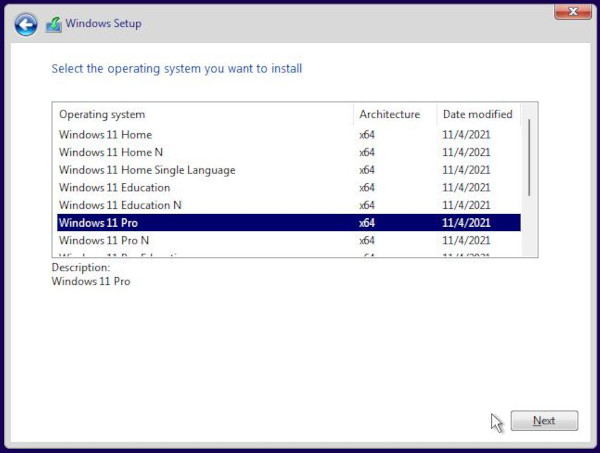600x453 pixels.
Task: Click the Description label below the list
Action: click(80, 268)
